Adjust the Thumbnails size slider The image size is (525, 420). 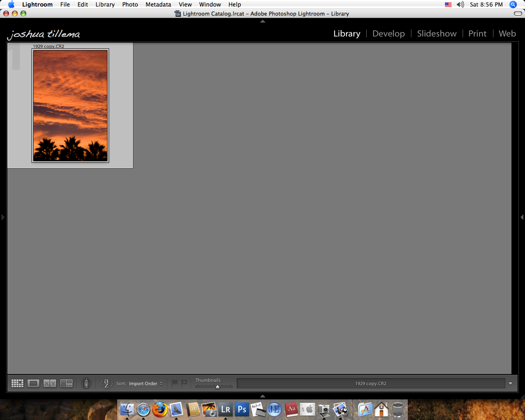217,386
